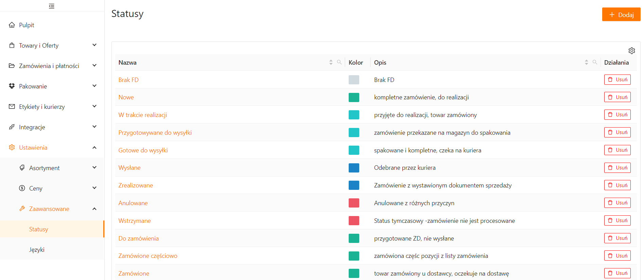The width and height of the screenshot is (644, 280).
Task: Open the Języki menu item
Action: tap(37, 249)
